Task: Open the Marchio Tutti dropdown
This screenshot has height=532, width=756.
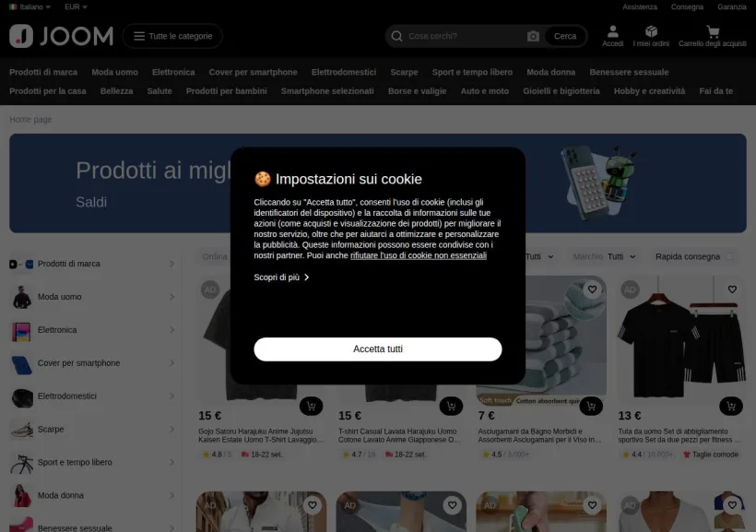Action: click(605, 256)
